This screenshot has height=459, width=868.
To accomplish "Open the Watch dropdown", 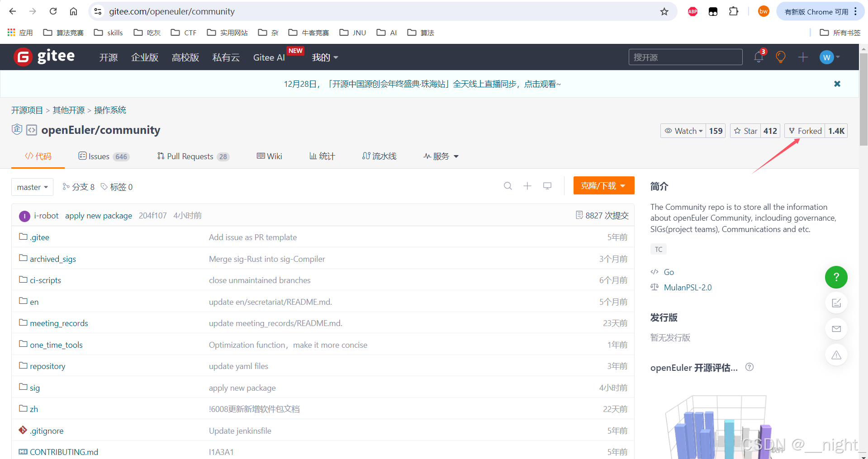I will [x=683, y=131].
